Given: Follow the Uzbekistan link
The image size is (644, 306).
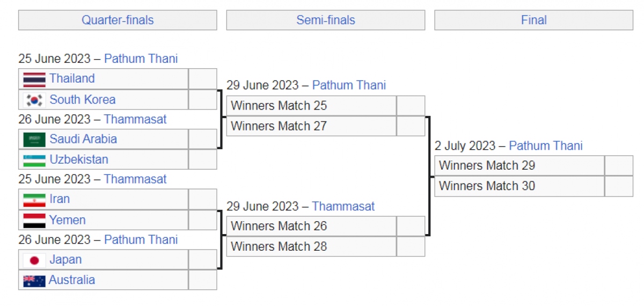Looking at the screenshot, I should pos(79,159).
